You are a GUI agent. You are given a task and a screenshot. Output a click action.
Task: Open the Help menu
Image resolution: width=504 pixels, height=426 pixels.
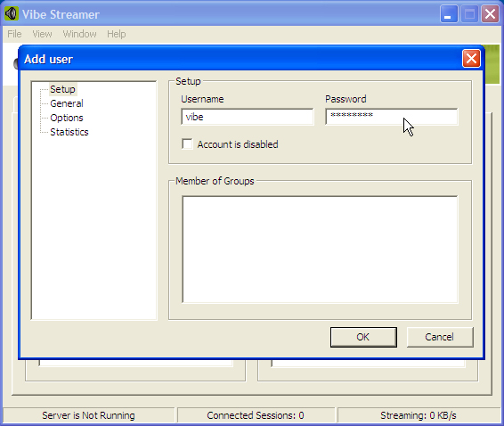pos(117,34)
